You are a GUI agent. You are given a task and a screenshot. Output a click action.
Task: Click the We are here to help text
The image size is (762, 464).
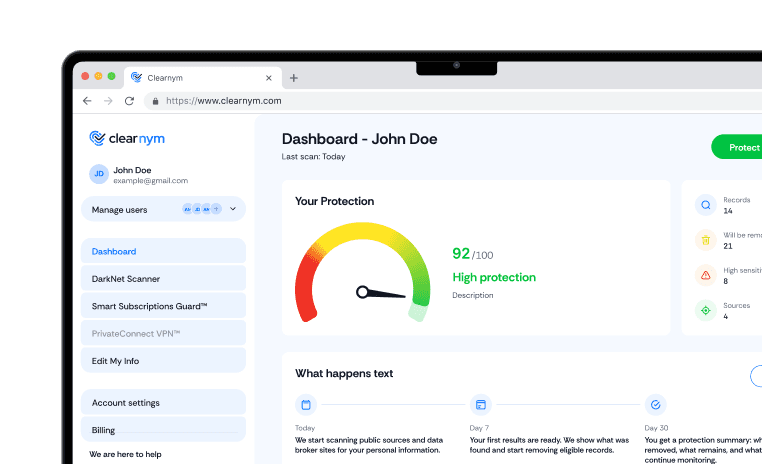point(125,454)
